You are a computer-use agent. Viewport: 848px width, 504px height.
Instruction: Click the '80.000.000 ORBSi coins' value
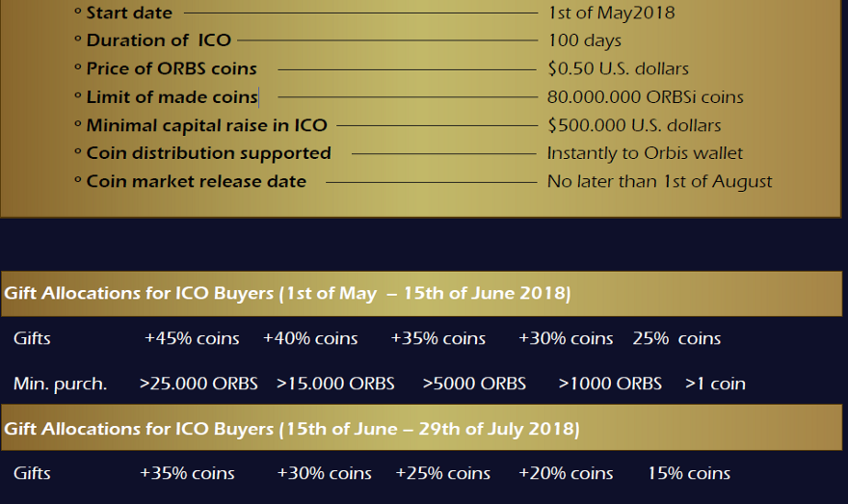[x=645, y=97]
